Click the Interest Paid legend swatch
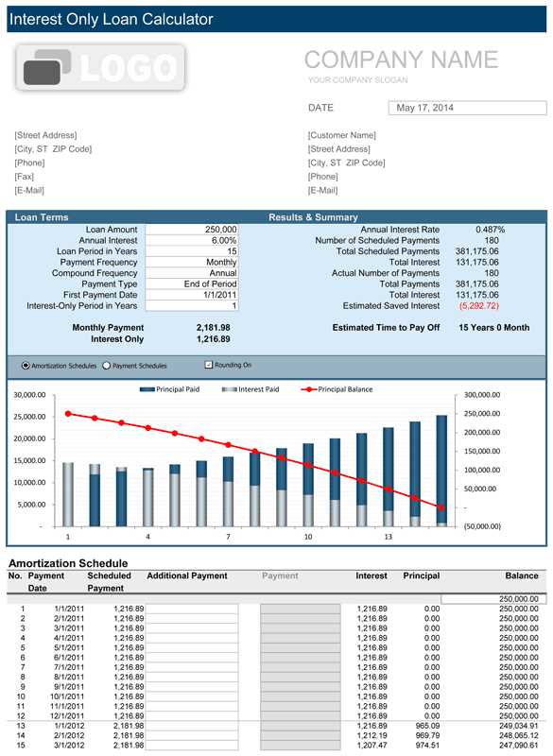The height and width of the screenshot is (756, 553). [230, 389]
